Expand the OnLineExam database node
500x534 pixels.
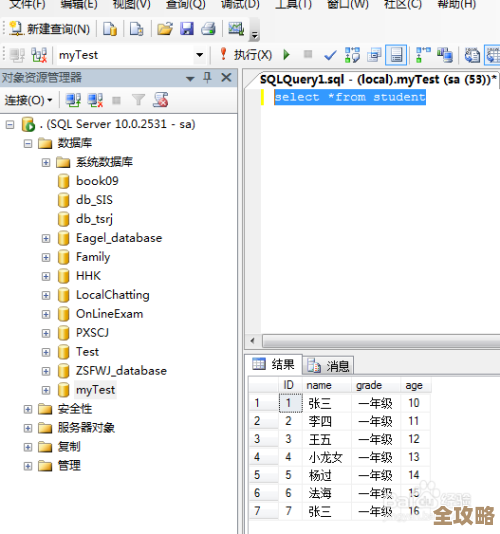click(x=46, y=314)
